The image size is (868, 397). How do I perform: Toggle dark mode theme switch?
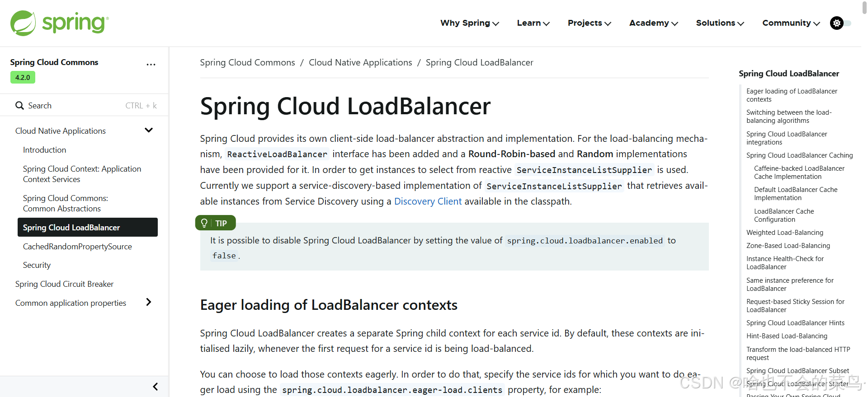(840, 23)
